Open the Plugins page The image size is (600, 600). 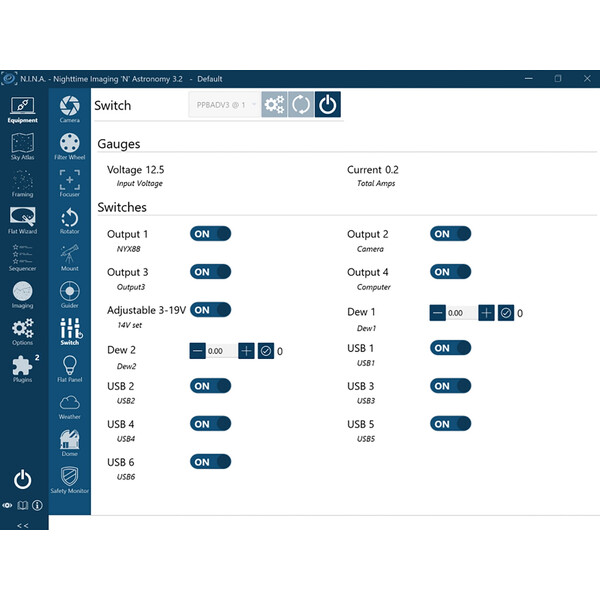pyautogui.click(x=23, y=369)
